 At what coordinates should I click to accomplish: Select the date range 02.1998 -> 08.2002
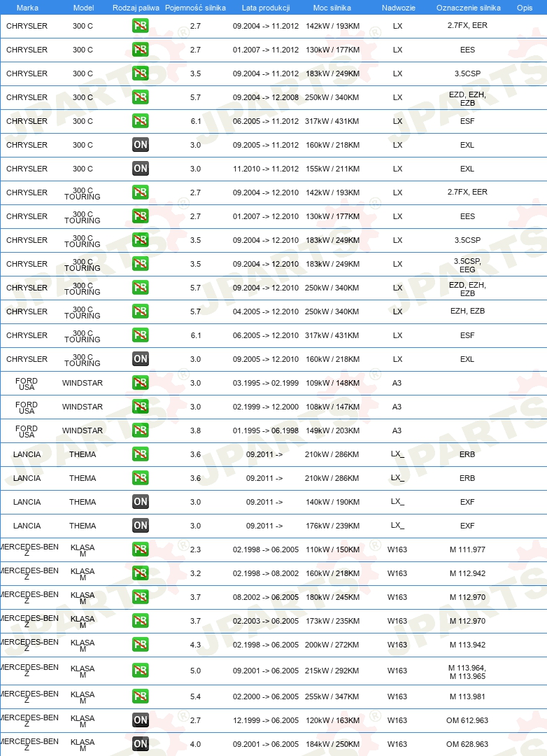coord(266,573)
